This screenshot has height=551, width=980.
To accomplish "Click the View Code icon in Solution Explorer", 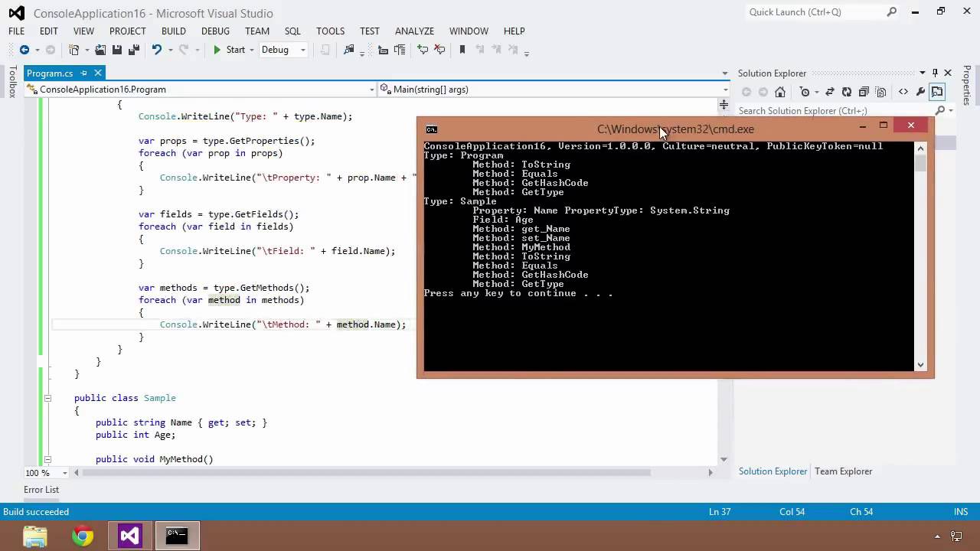I will click(x=903, y=92).
